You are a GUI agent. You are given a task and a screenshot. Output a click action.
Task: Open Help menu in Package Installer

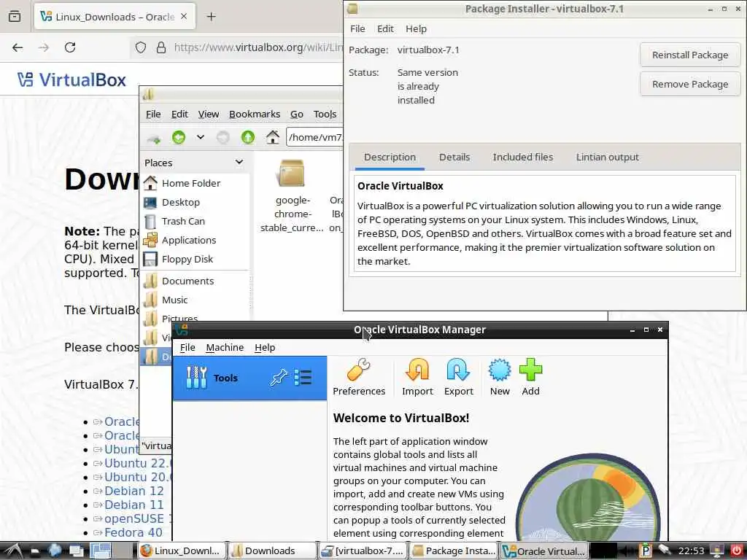416,29
